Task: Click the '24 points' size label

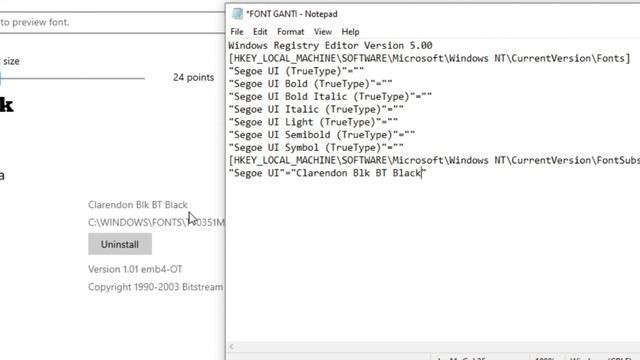Action: tap(193, 77)
